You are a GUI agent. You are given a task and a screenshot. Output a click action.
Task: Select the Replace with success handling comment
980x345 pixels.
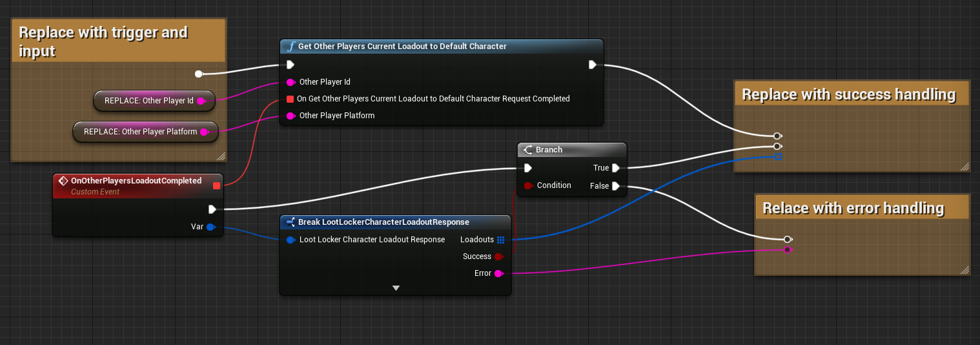848,95
